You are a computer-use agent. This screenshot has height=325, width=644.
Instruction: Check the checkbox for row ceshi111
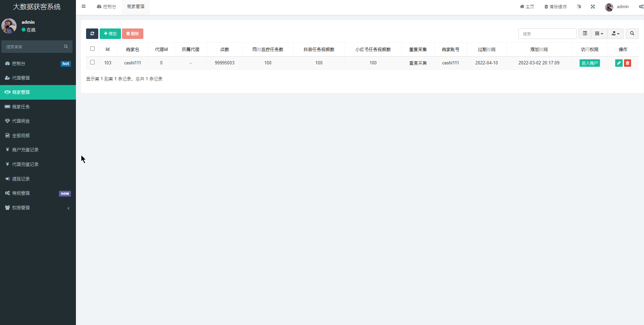pyautogui.click(x=92, y=62)
